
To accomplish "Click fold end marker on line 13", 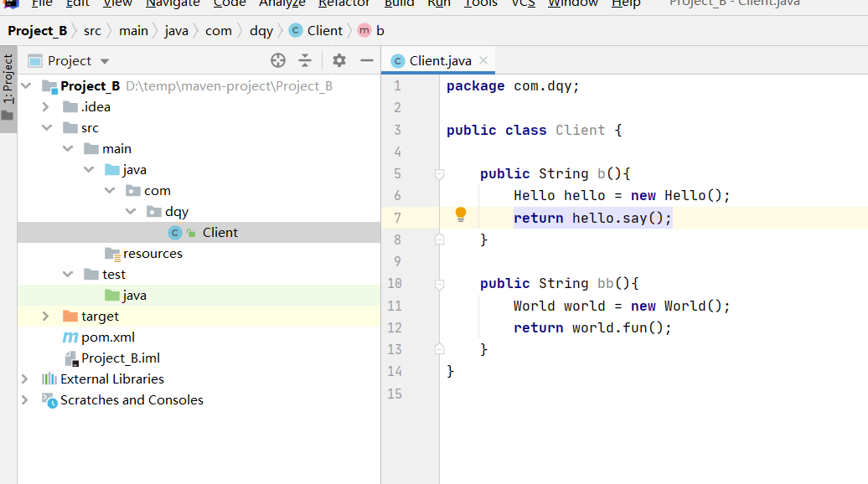I will pos(440,349).
